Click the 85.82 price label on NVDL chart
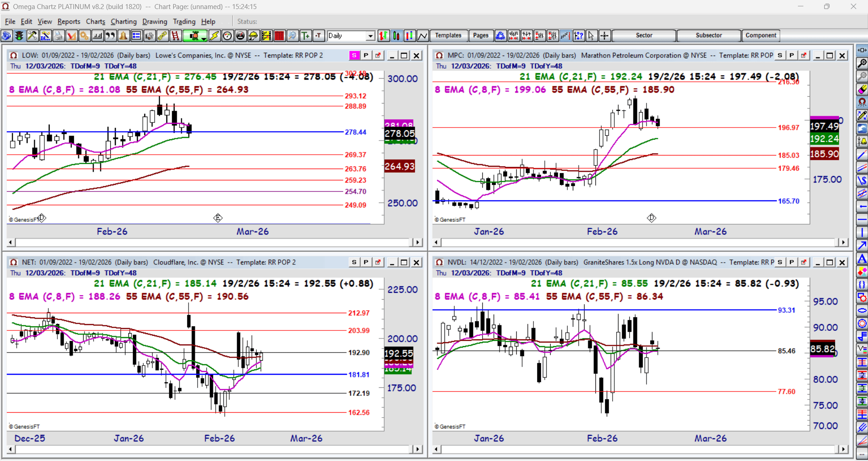The width and height of the screenshot is (868, 461). coord(822,349)
